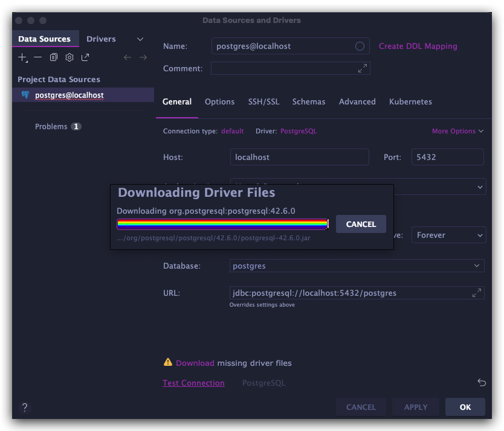504x431 pixels.
Task: Click the postgresql-42.6.0.jar path text
Action: [213, 238]
